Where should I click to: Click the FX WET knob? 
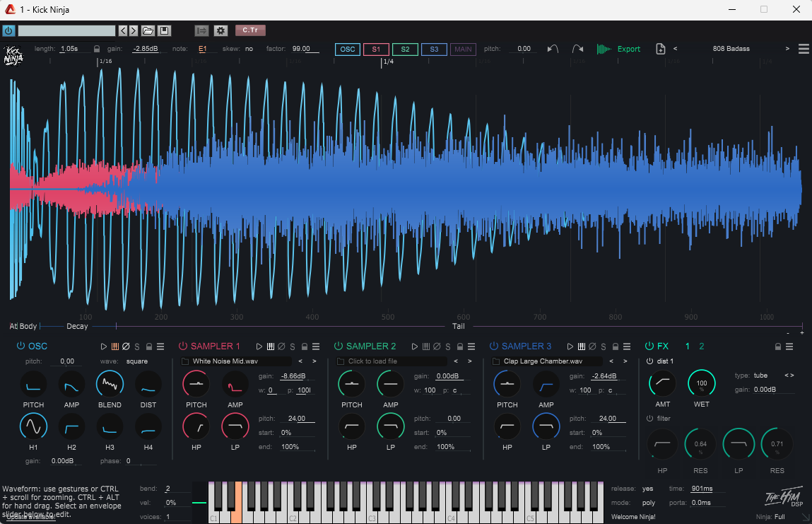point(701,383)
